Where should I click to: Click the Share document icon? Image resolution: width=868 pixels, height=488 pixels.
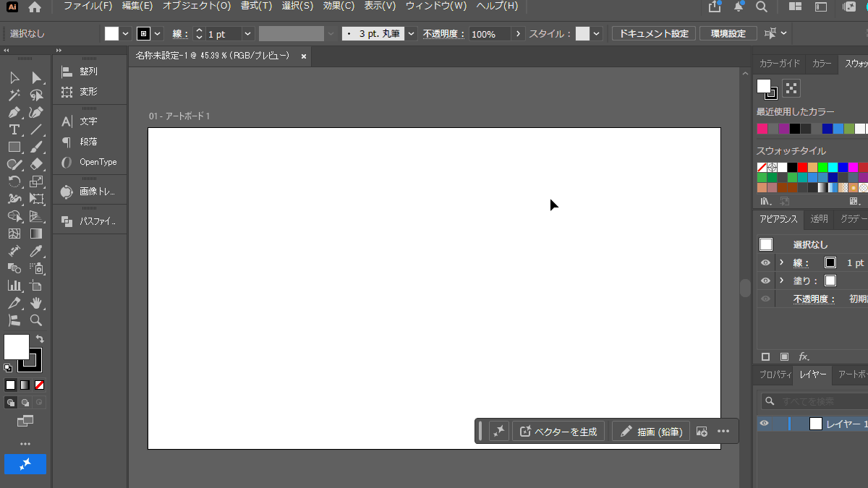pyautogui.click(x=715, y=7)
